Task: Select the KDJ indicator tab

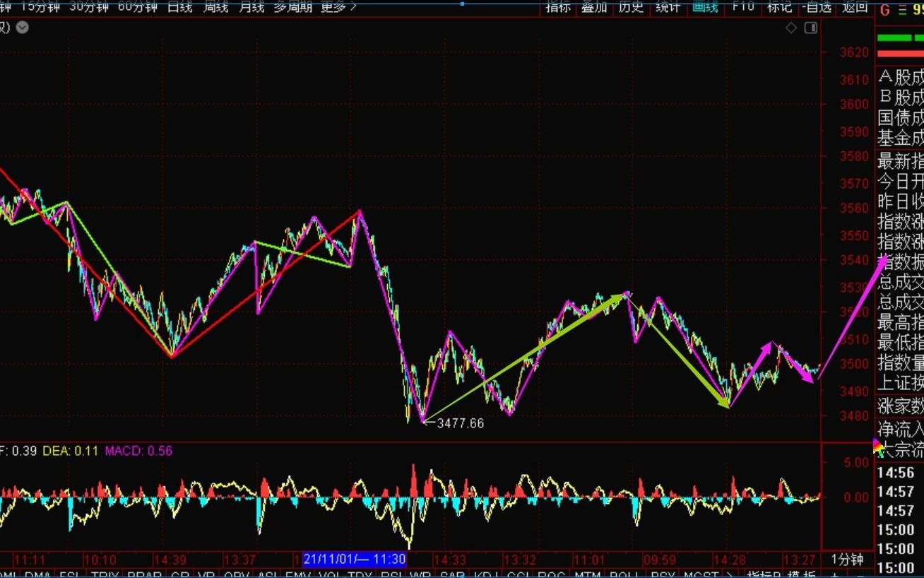Action: pos(486,575)
